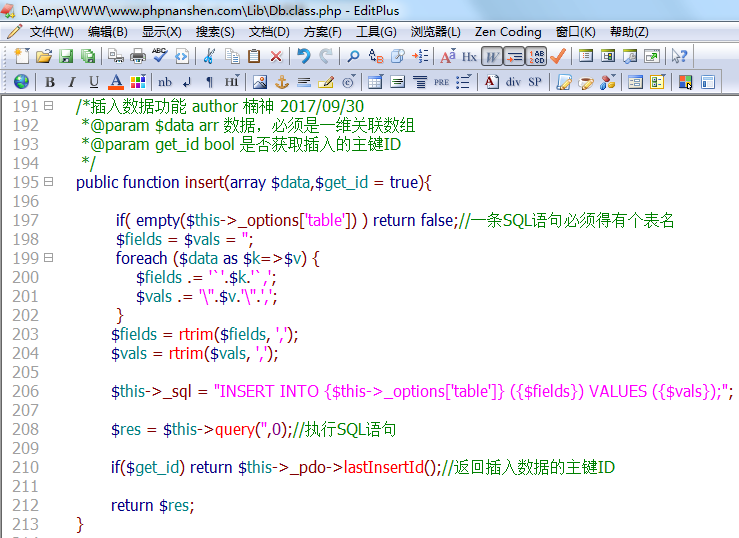Open the Table insert dropdown
This screenshot has width=739, height=538.
[375, 82]
